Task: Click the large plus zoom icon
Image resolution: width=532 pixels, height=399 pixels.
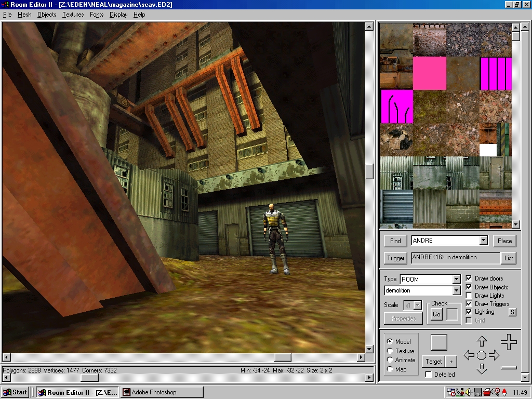Action: pyautogui.click(x=509, y=342)
